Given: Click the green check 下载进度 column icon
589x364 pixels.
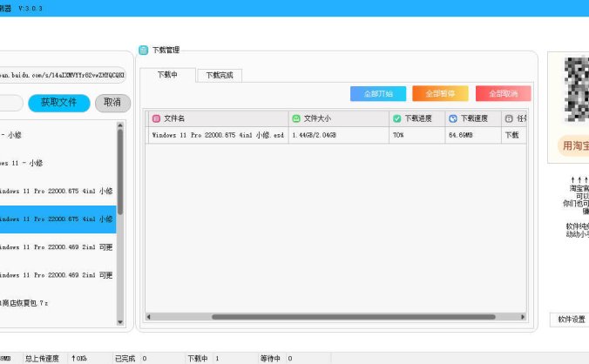Looking at the screenshot, I should pyautogui.click(x=396, y=118).
